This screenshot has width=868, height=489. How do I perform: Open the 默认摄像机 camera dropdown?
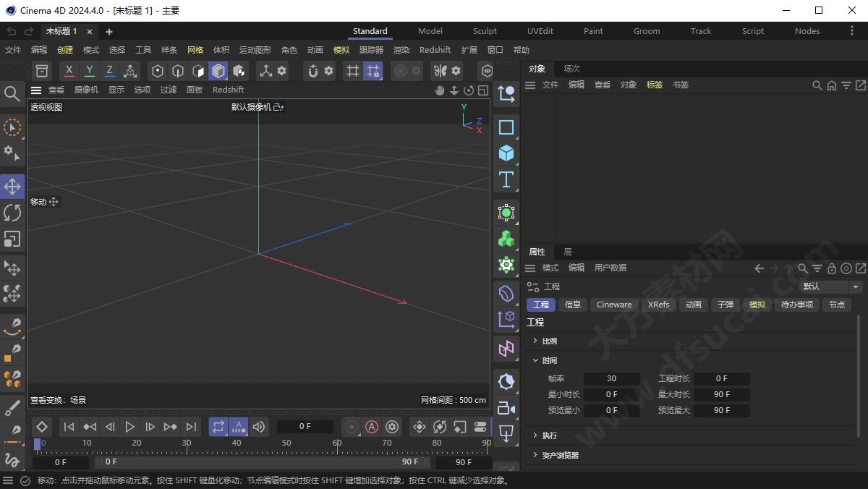pos(258,107)
